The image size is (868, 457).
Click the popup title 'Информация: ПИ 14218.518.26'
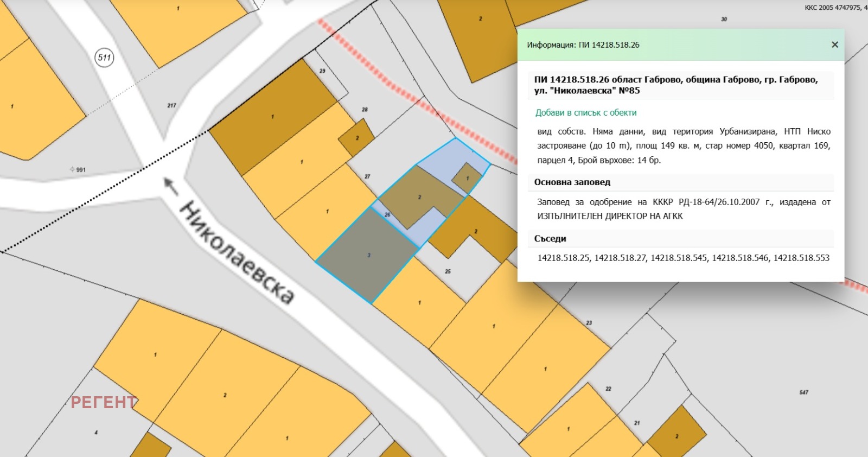(583, 45)
